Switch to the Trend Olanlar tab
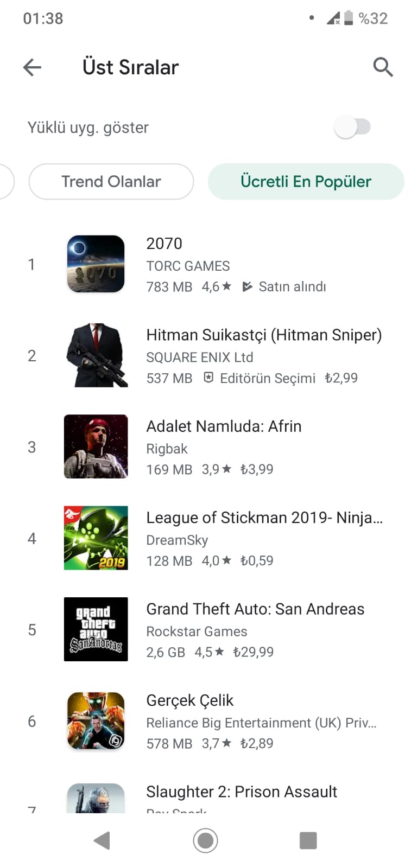This screenshot has width=411, height=868. point(111,182)
